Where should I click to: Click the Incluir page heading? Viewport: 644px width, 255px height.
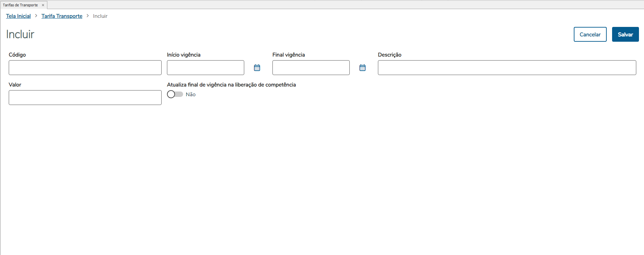(x=20, y=34)
